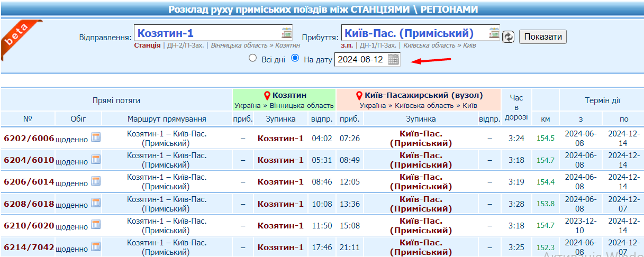Image resolution: width=644 pixels, height=257 pixels.
Task: Focus the departure station input Козятин-1
Action: pos(206,33)
